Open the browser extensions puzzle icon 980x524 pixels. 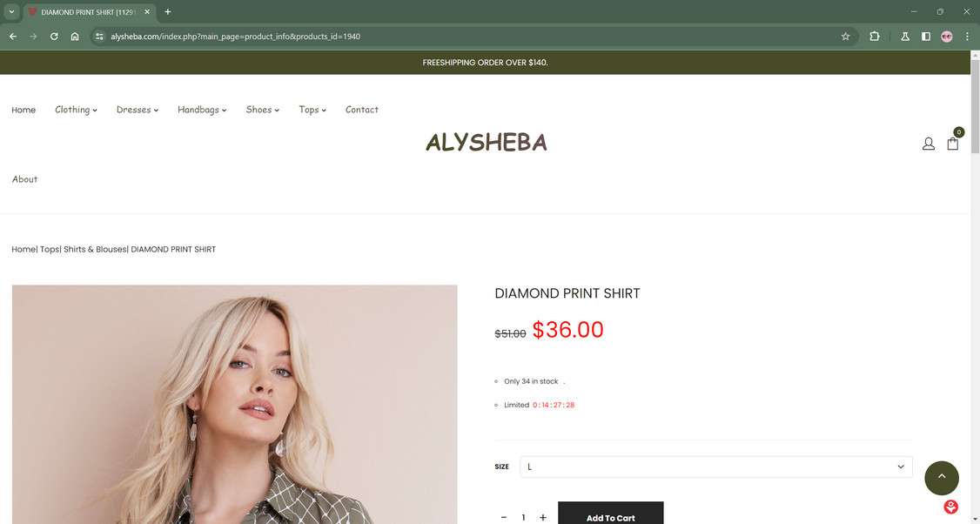click(874, 37)
